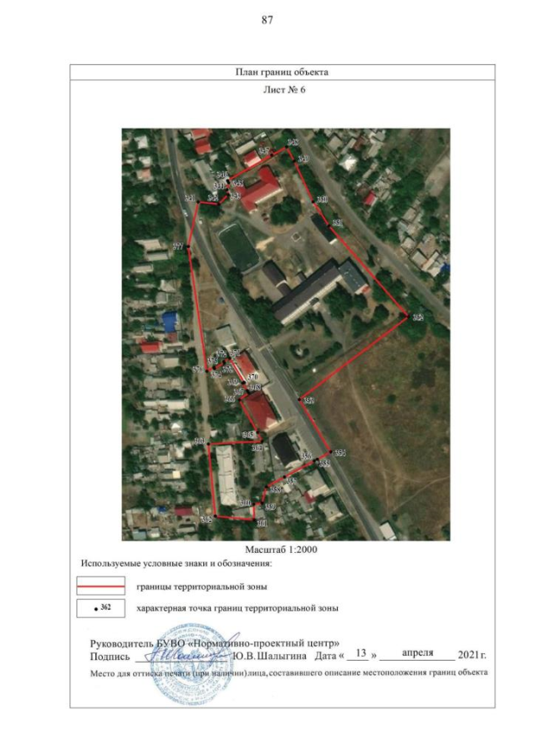Click the "План границ объекта" title
Image resolution: width=535 pixels, height=756 pixels.
coord(281,72)
